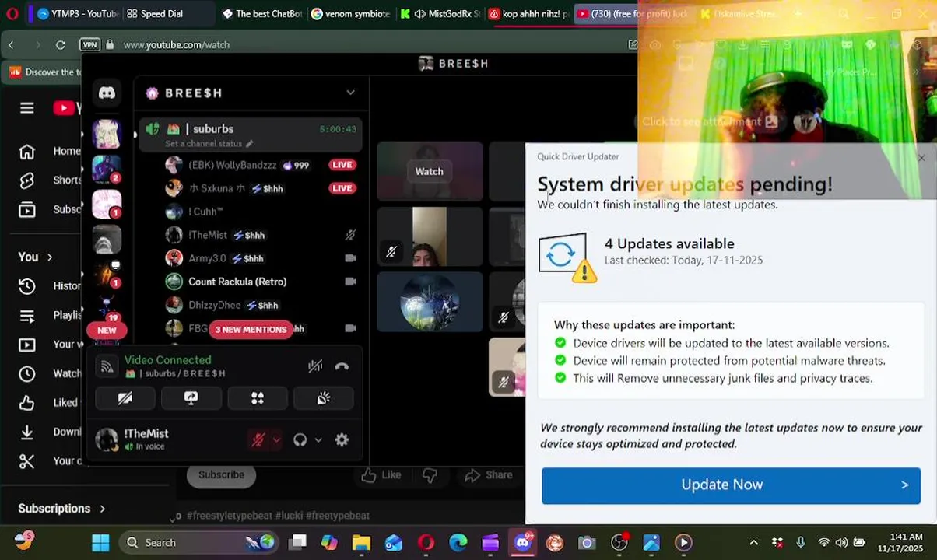Toggle Discord deafen headphones icon
Screen dimensions: 937x560
[x=300, y=440]
